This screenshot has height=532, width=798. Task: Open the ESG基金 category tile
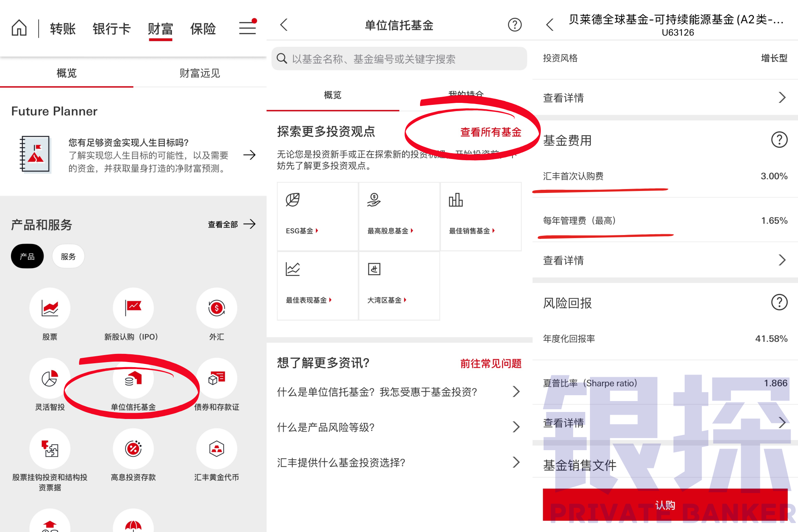pos(318,216)
